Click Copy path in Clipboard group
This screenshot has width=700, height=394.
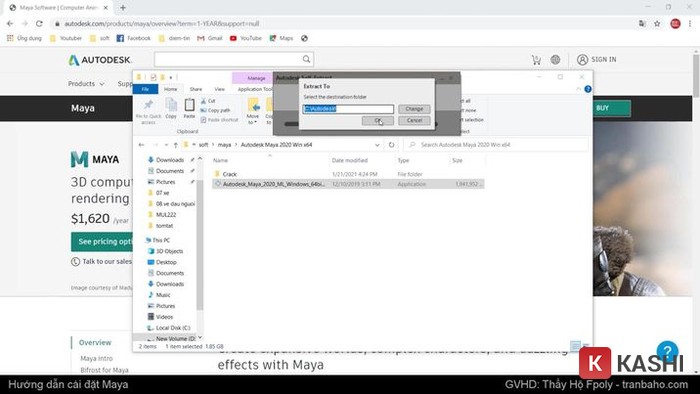pos(215,110)
